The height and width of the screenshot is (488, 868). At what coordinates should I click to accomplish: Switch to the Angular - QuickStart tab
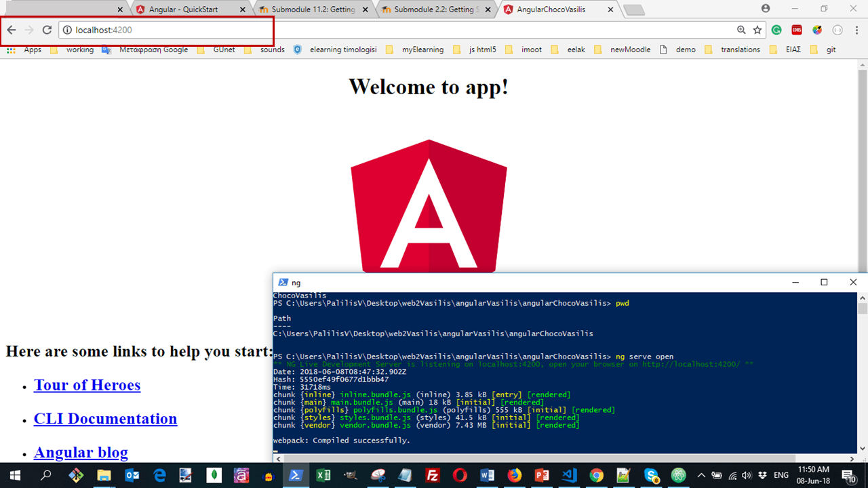point(183,9)
